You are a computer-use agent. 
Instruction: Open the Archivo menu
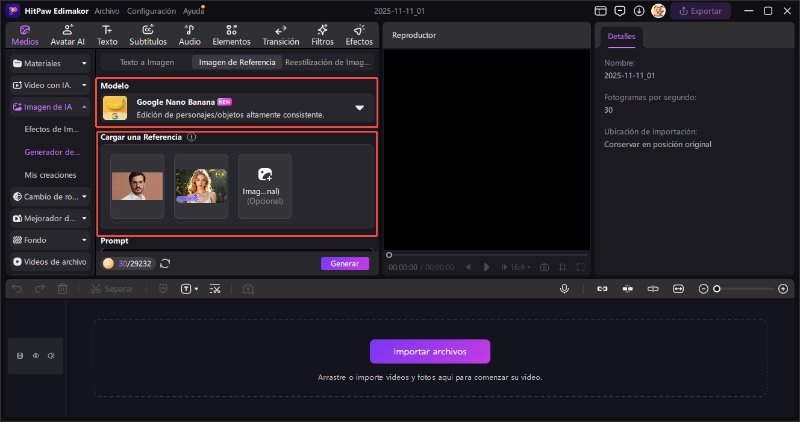(x=107, y=11)
